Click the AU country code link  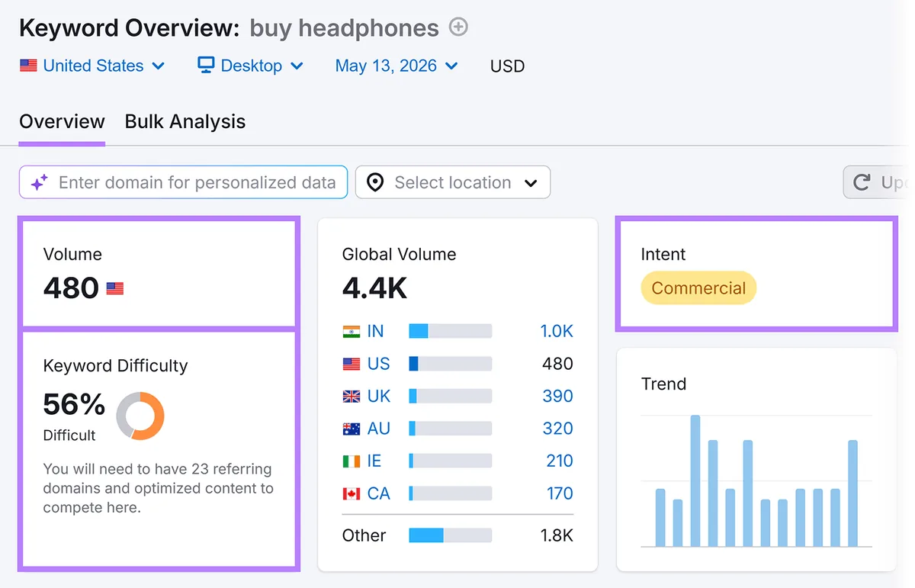(x=379, y=429)
